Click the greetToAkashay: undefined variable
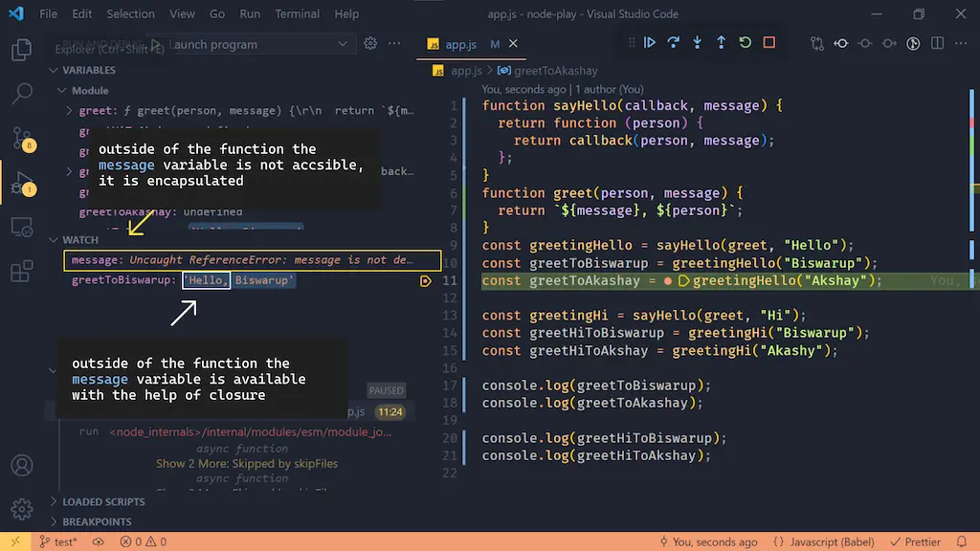The image size is (980, 551). pyautogui.click(x=161, y=211)
